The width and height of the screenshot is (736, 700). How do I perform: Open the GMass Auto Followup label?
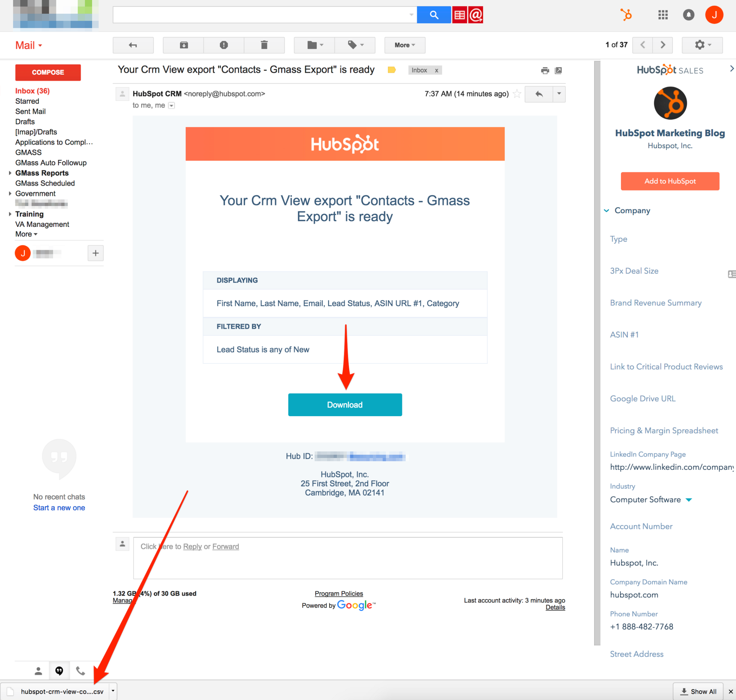coord(51,163)
